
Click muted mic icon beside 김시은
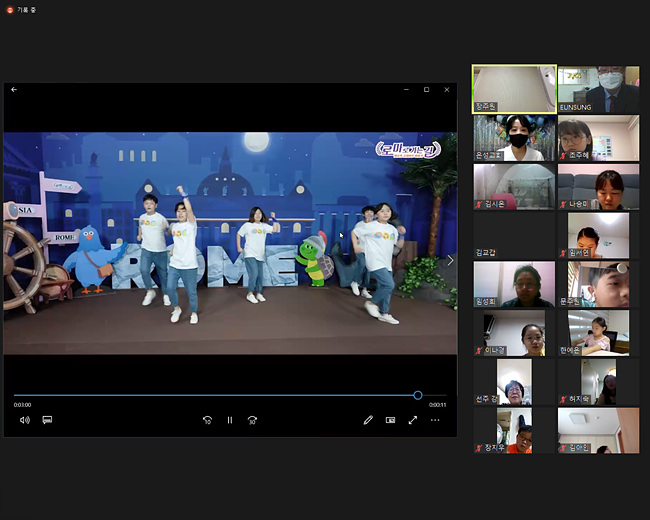[x=479, y=204]
